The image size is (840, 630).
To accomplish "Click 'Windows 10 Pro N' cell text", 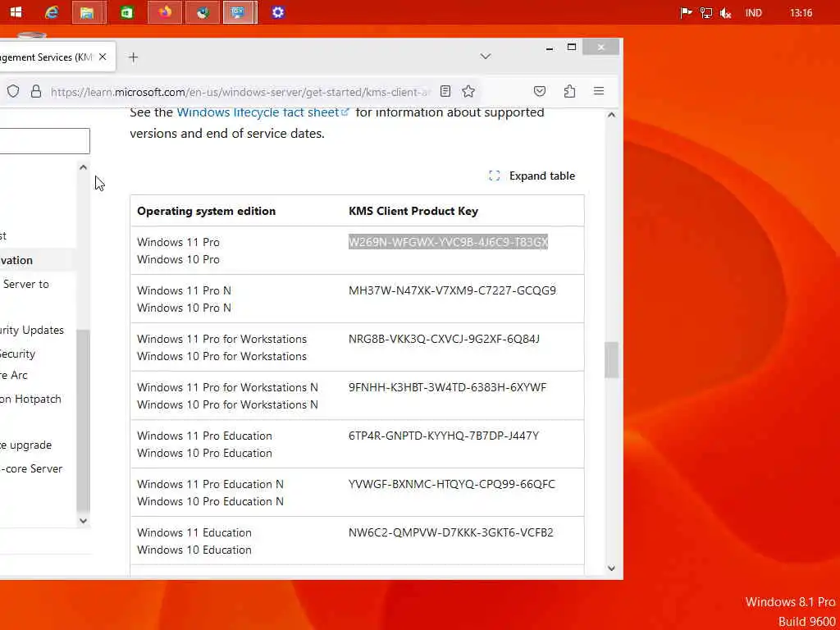I will [x=185, y=308].
